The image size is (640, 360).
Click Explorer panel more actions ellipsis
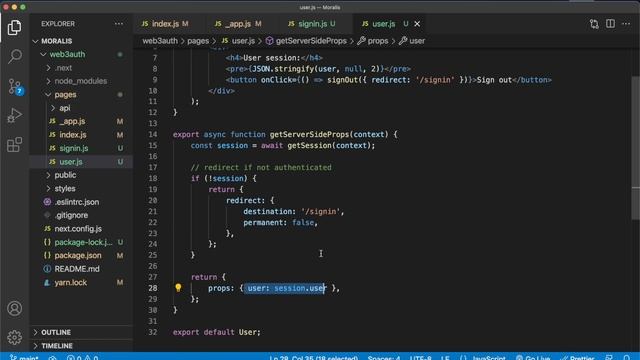click(x=119, y=24)
